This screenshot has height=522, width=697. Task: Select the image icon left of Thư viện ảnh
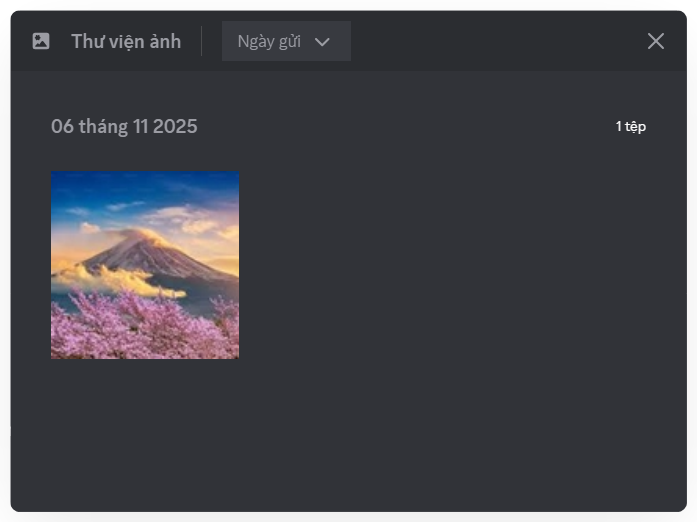tap(41, 41)
